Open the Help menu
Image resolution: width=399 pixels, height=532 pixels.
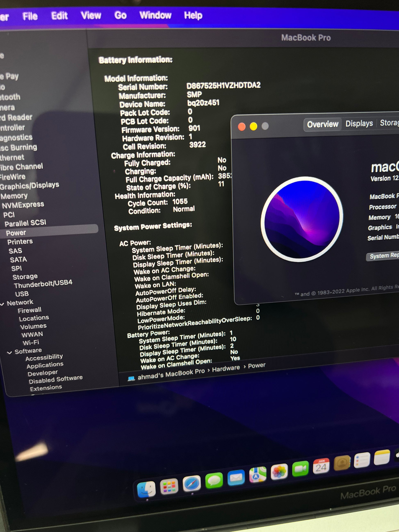(193, 16)
